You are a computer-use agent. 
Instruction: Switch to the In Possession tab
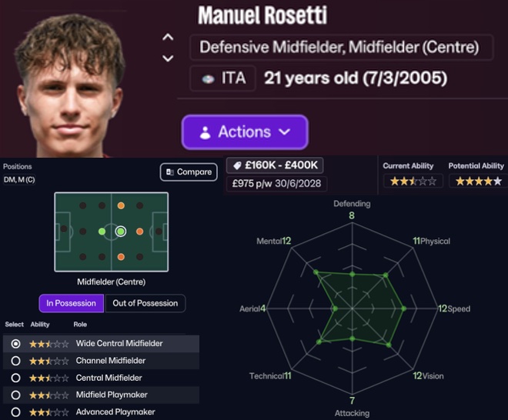[71, 303]
